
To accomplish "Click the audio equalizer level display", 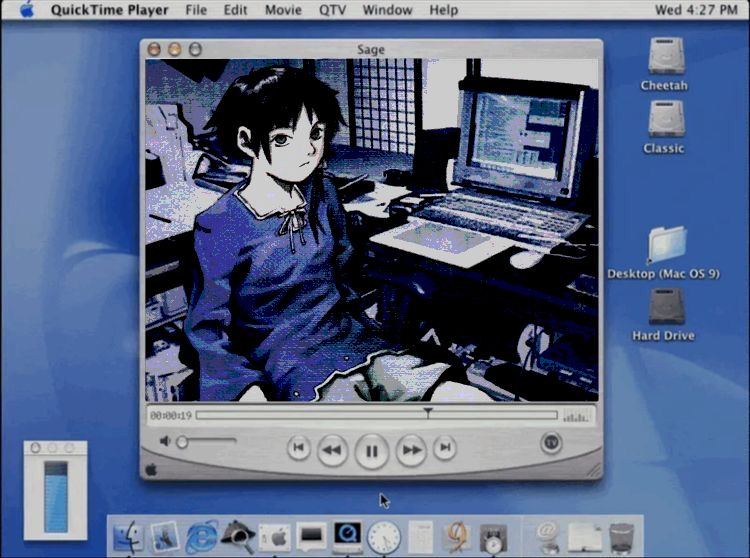I will pos(576,415).
